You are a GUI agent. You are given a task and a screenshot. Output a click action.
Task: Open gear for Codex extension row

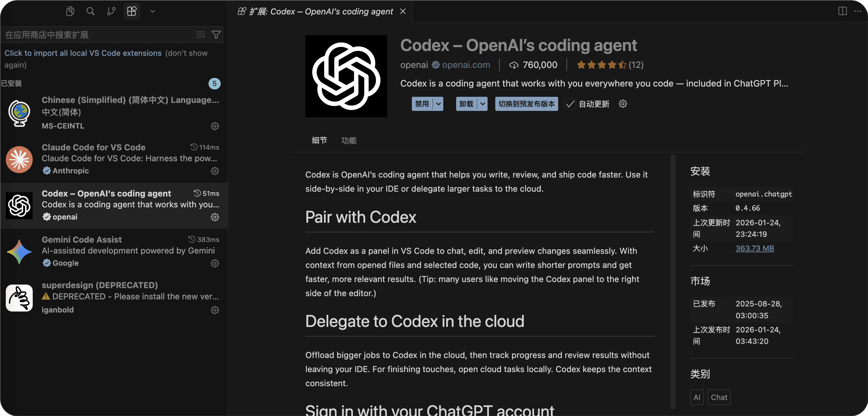215,217
